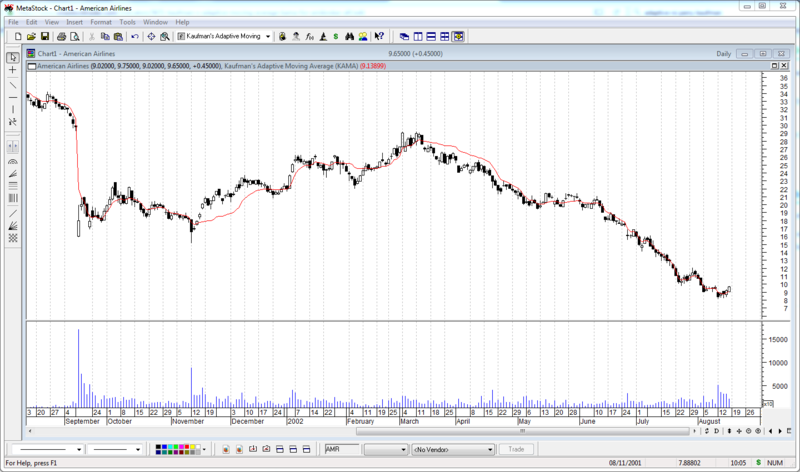The width and height of the screenshot is (800, 472).
Task: Open the Indicator Builder fx icon
Action: [x=309, y=36]
